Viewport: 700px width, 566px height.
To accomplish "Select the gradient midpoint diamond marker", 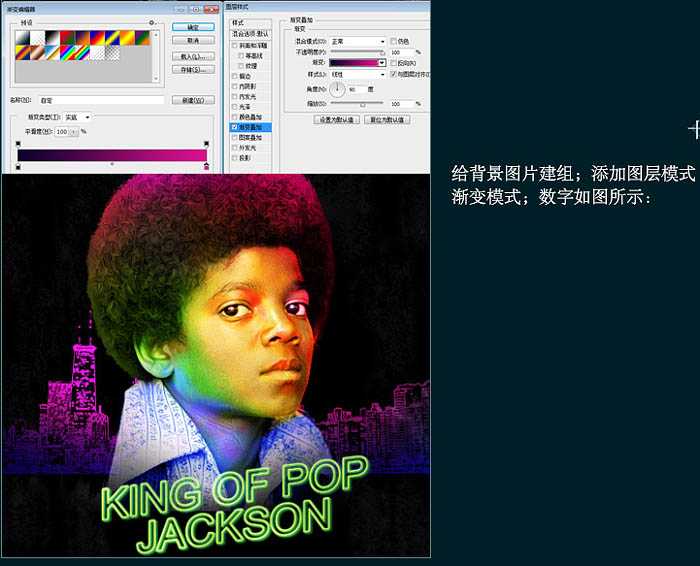I will pyautogui.click(x=112, y=164).
